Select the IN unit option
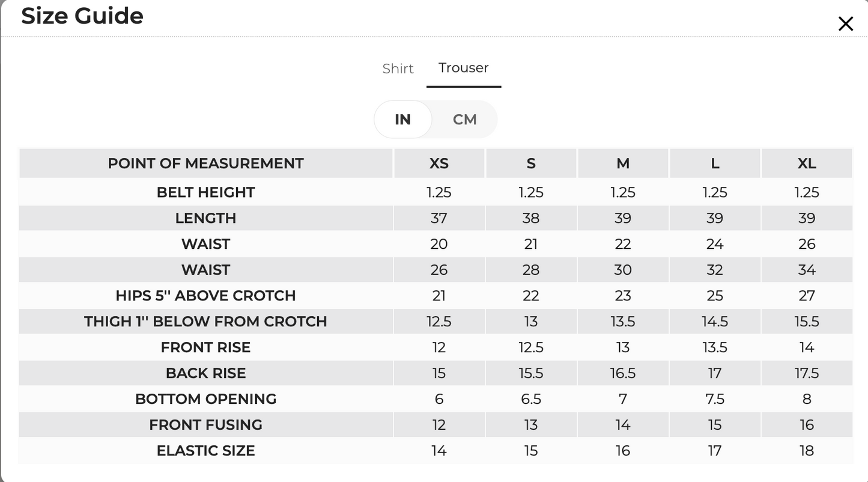868x482 pixels. click(x=403, y=120)
